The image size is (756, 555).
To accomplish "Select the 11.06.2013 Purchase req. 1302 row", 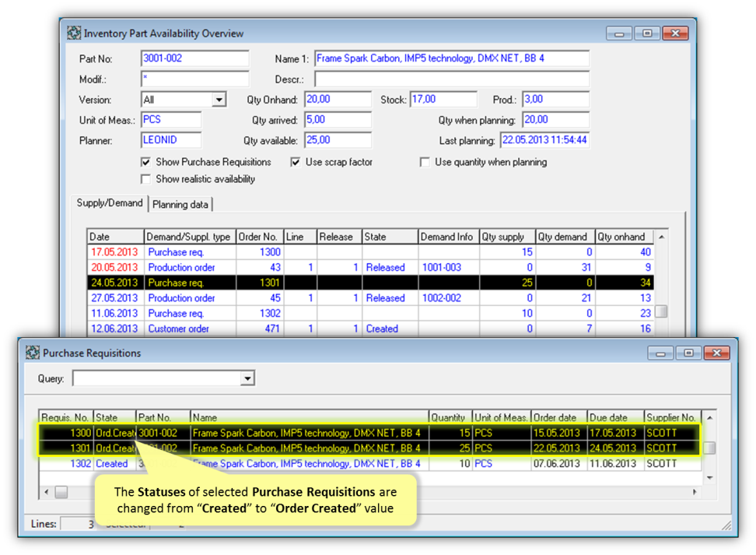I will [x=370, y=314].
